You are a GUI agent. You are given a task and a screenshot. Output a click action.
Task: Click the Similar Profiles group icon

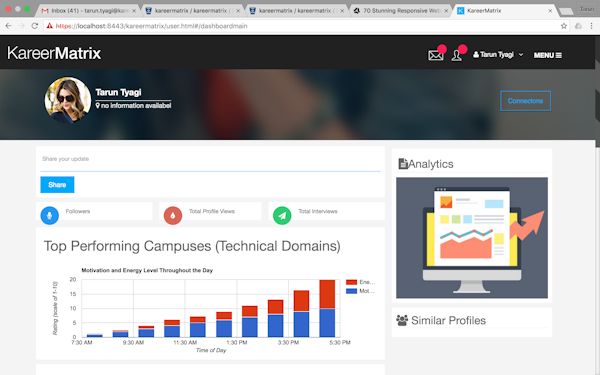pos(402,320)
